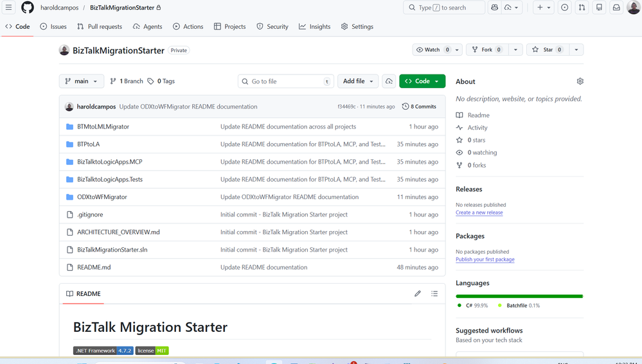Open the repositories icon in header

(599, 7)
